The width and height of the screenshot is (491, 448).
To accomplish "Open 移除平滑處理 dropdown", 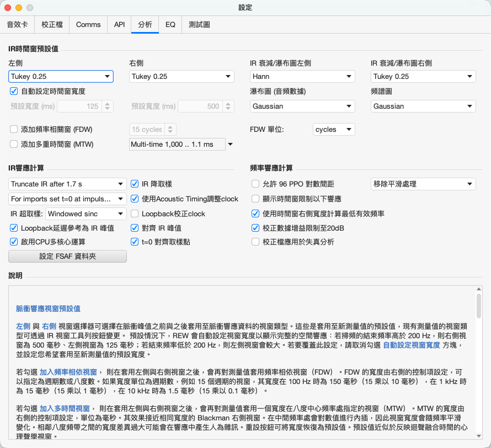I will (423, 184).
